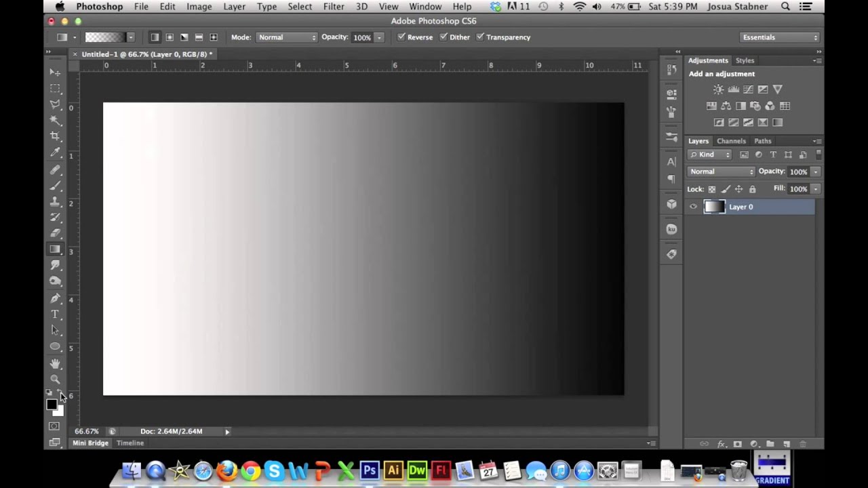Open the gradient Mode dropdown

point(286,37)
